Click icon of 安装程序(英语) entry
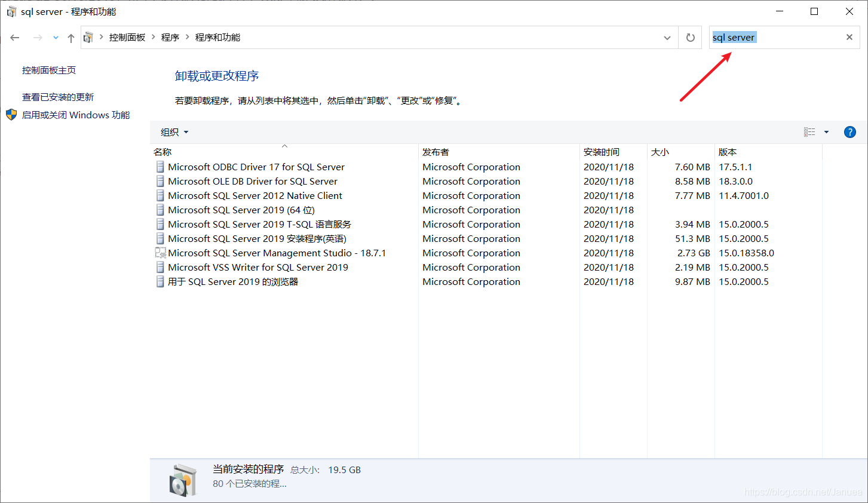This screenshot has width=868, height=503. coord(160,238)
